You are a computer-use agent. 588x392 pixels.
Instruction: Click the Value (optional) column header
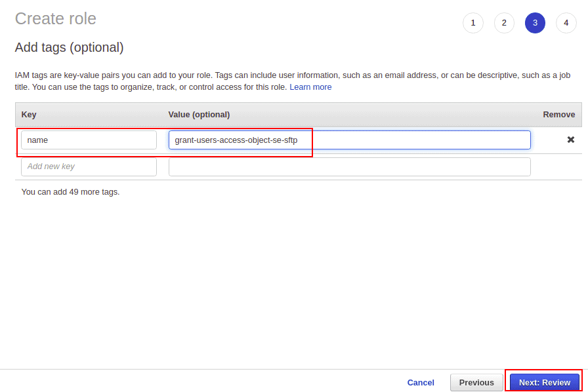coord(199,115)
